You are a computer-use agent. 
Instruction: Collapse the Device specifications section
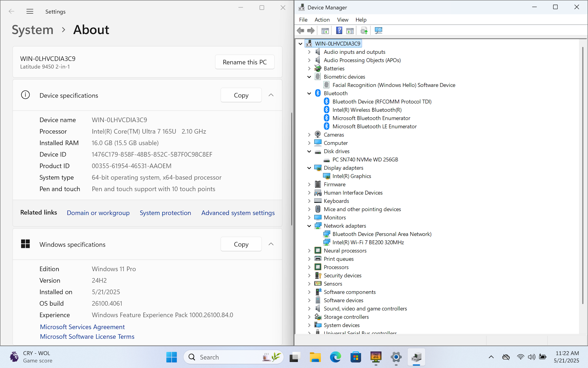[x=271, y=95]
